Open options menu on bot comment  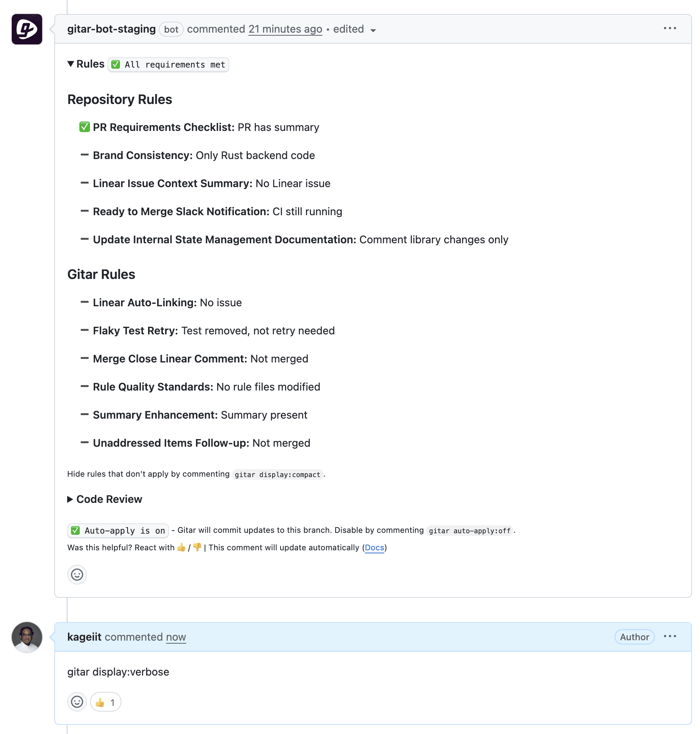pos(670,28)
